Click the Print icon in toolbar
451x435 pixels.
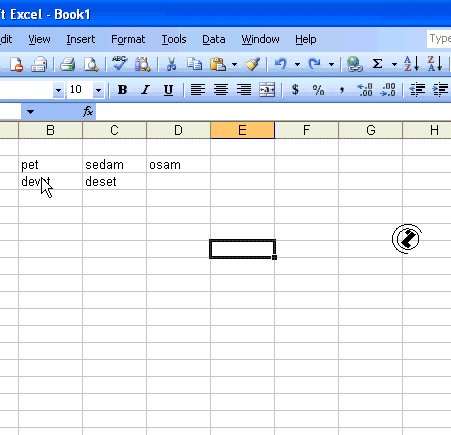click(68, 64)
